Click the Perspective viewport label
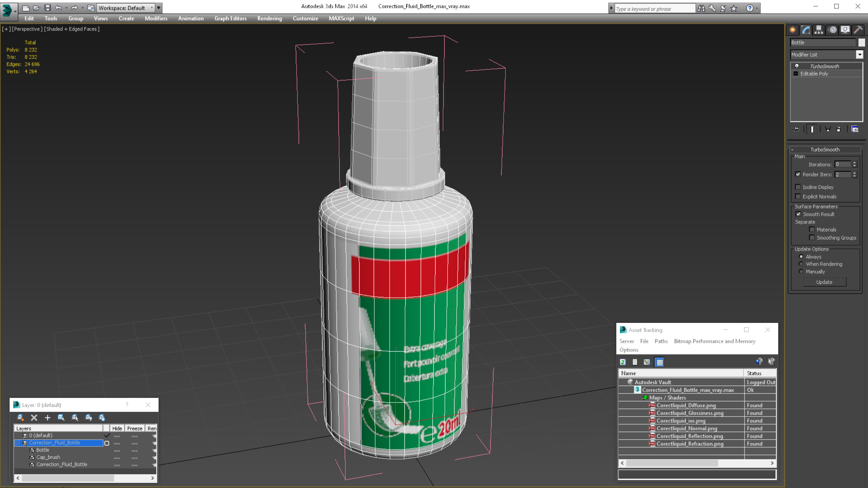The height and width of the screenshot is (488, 868). click(x=27, y=29)
